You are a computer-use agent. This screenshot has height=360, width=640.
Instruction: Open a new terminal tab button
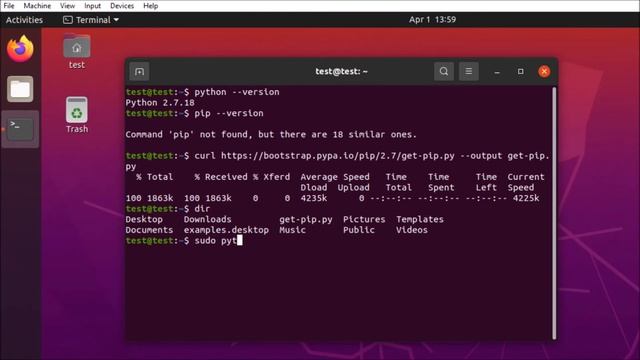pos(139,71)
